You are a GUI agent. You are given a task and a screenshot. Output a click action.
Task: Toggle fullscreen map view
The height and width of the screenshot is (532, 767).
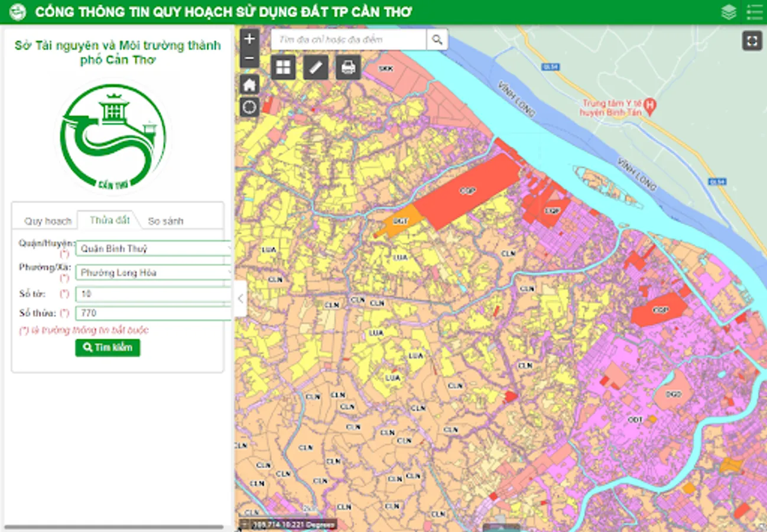click(x=752, y=41)
